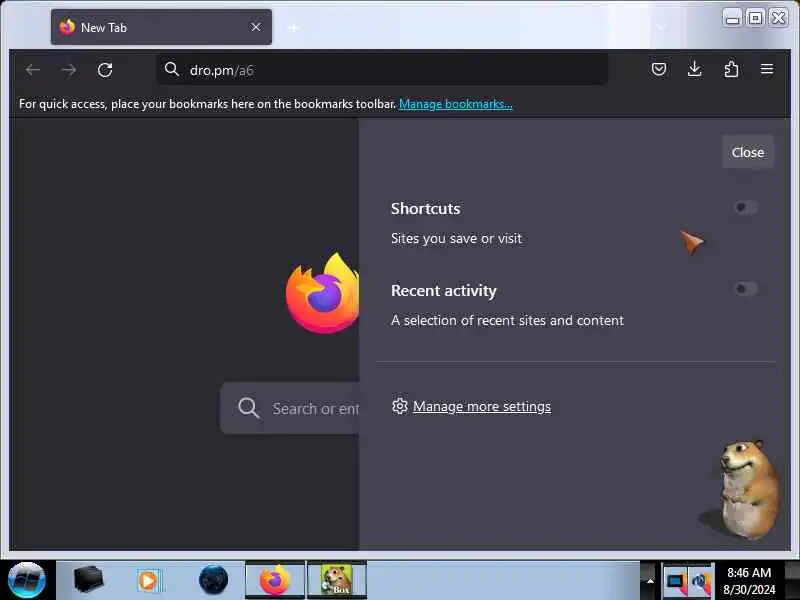This screenshot has width=800, height=600.
Task: Open Manage more settings link
Action: 482,407
